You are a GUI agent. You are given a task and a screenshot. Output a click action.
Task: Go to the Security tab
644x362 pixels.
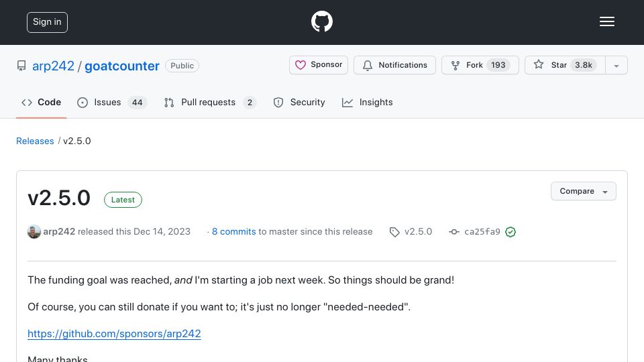click(299, 102)
